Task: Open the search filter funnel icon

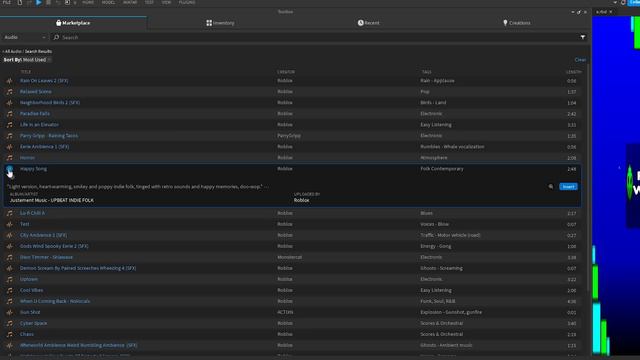Action: (583, 37)
